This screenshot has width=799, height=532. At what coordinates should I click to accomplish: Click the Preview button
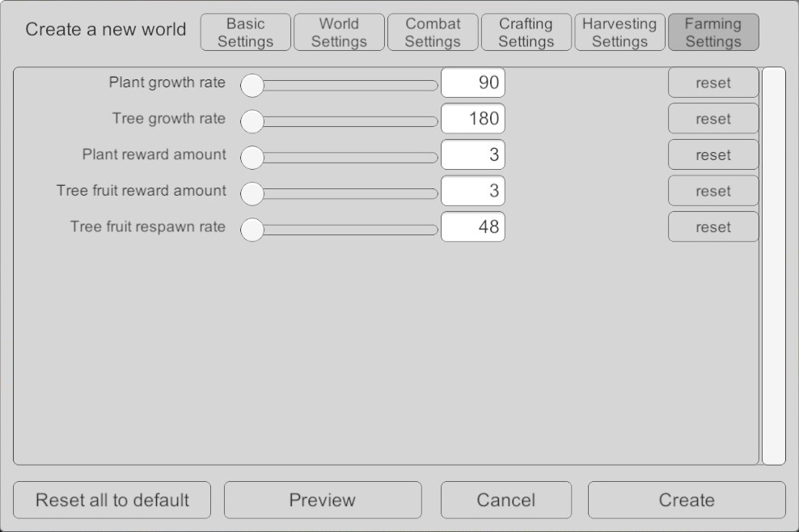coord(323,500)
